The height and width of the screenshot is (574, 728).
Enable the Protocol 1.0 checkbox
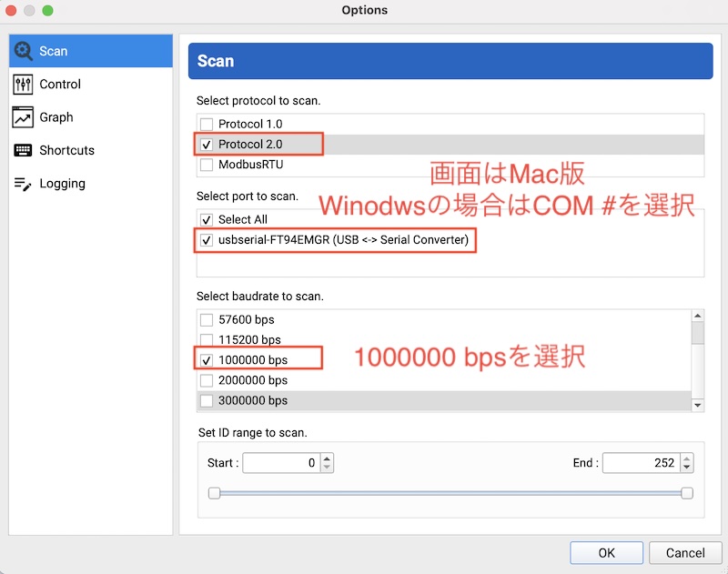[x=207, y=124]
